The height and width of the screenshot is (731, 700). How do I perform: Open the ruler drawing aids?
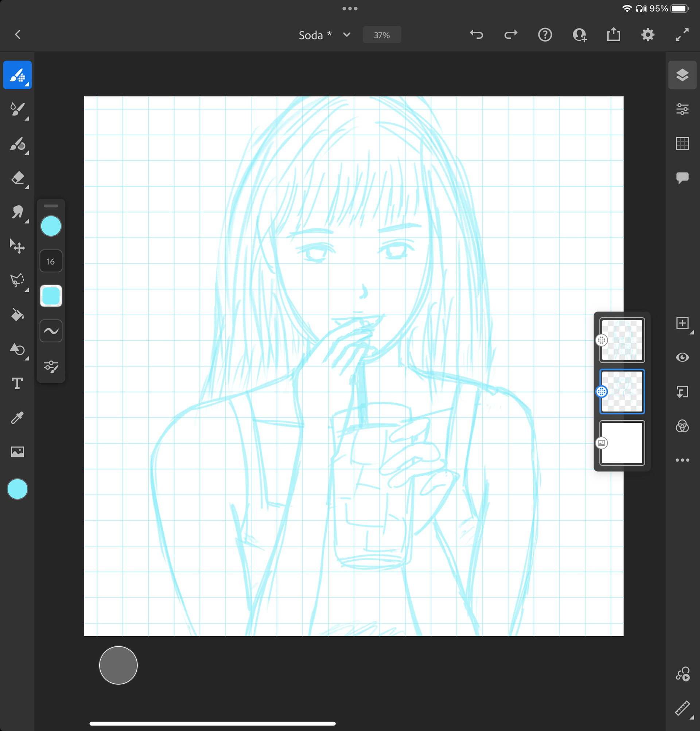pyautogui.click(x=682, y=708)
